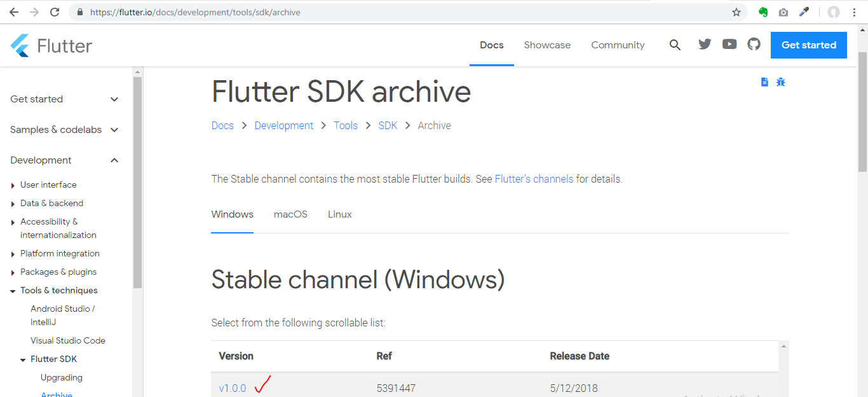Click the sidebar scrollbar thumb

click(137, 183)
